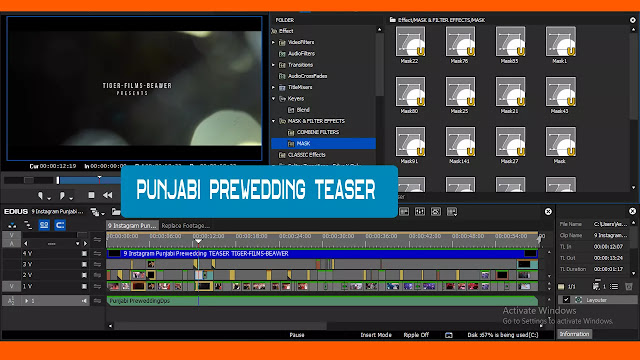Select the COMBINE FILTERS folder
640x360 pixels.
pos(313,132)
